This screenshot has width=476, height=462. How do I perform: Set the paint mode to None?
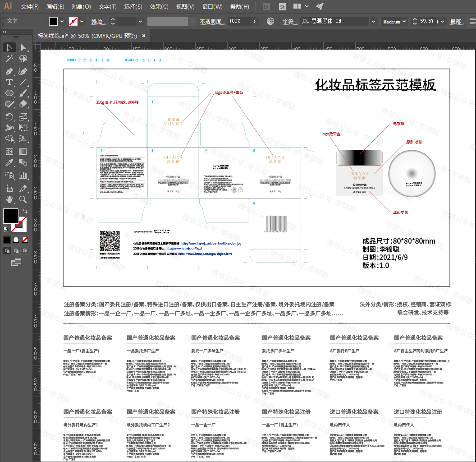25,240
